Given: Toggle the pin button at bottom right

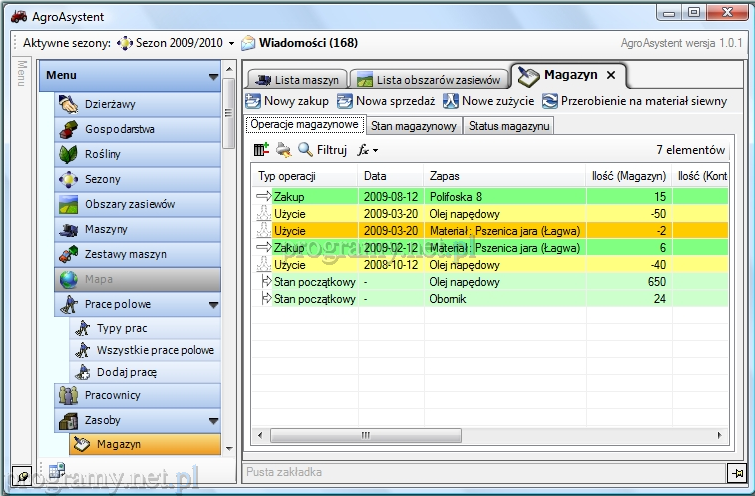Looking at the screenshot, I should point(734,472).
